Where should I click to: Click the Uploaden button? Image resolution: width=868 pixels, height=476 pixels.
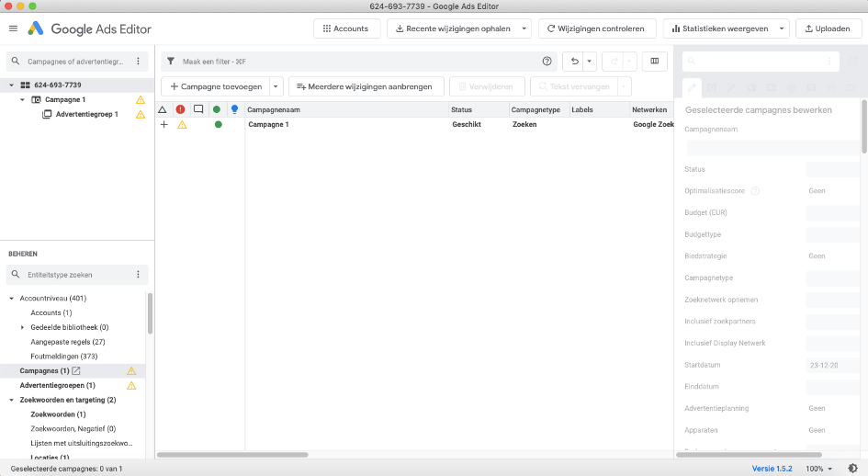[x=828, y=28]
